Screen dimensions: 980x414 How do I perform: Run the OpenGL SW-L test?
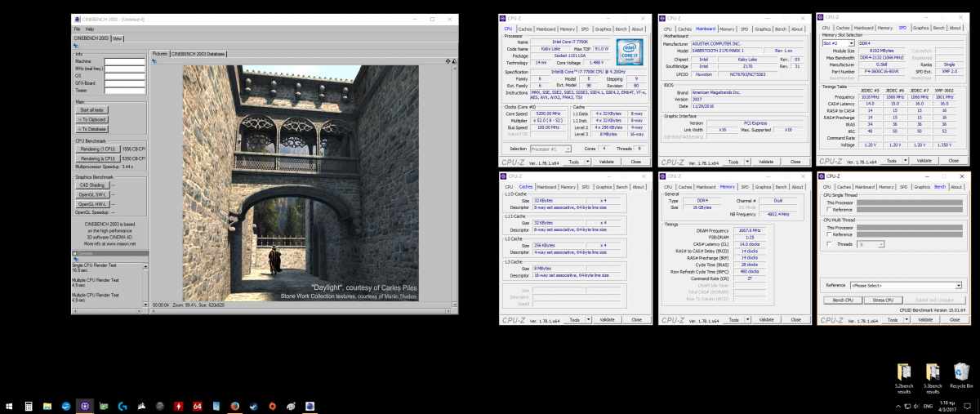pyautogui.click(x=91, y=194)
